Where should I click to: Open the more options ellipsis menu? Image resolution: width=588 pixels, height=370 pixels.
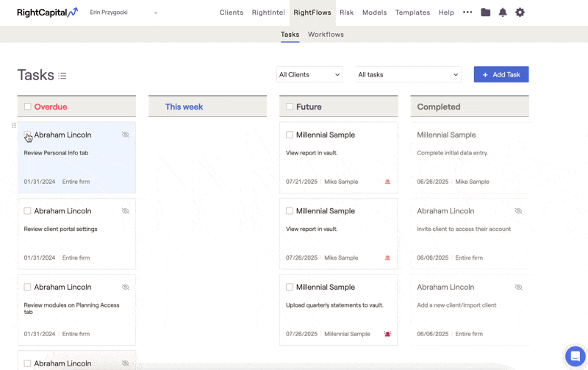coord(467,13)
